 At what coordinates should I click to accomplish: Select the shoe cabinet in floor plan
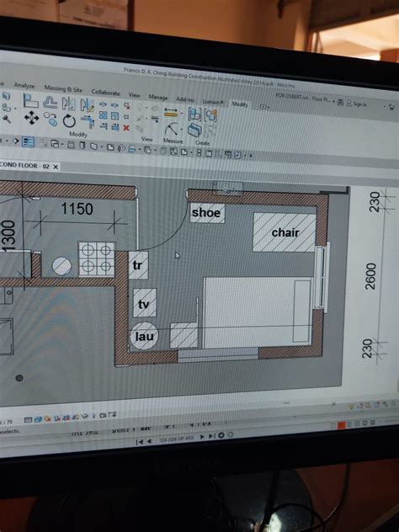point(207,213)
